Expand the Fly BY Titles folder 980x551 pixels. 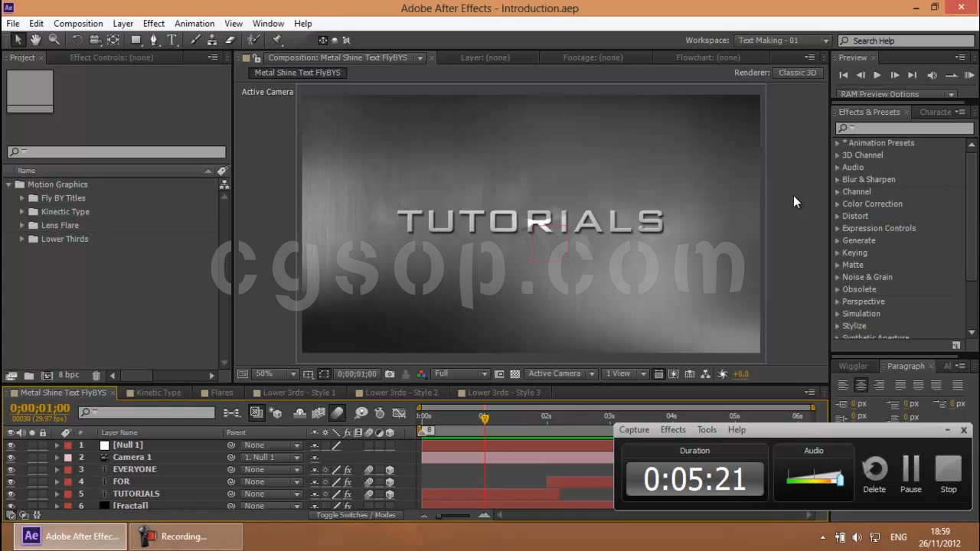[x=22, y=198]
